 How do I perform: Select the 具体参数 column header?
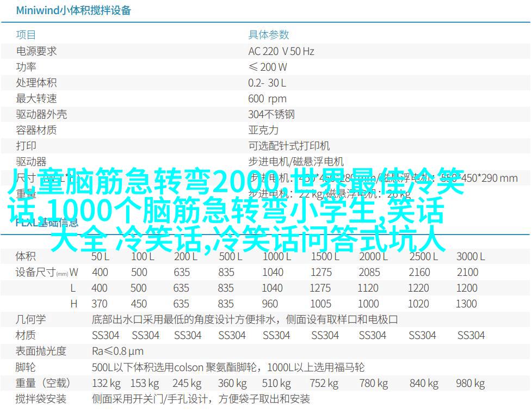click(269, 35)
